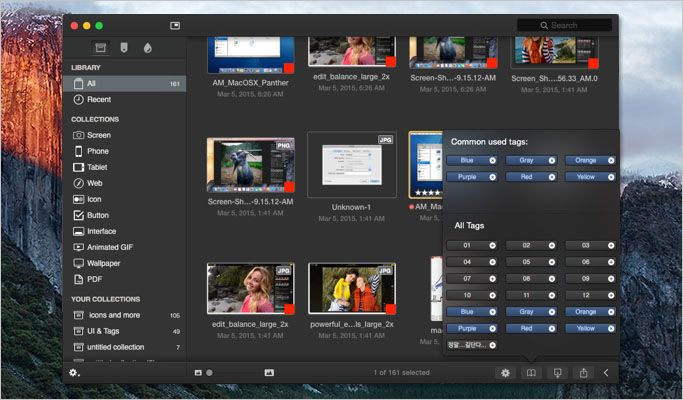Open the Web collection

pyautogui.click(x=125, y=183)
